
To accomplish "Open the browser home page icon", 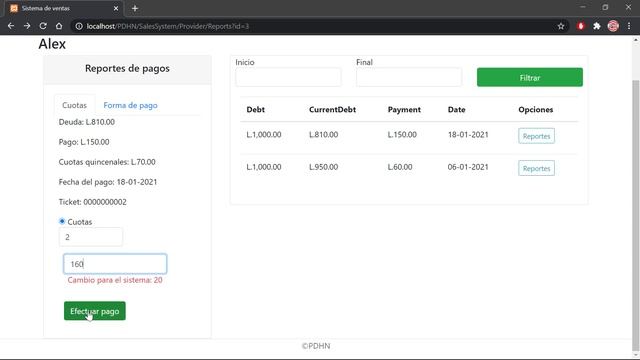I will click(59, 26).
